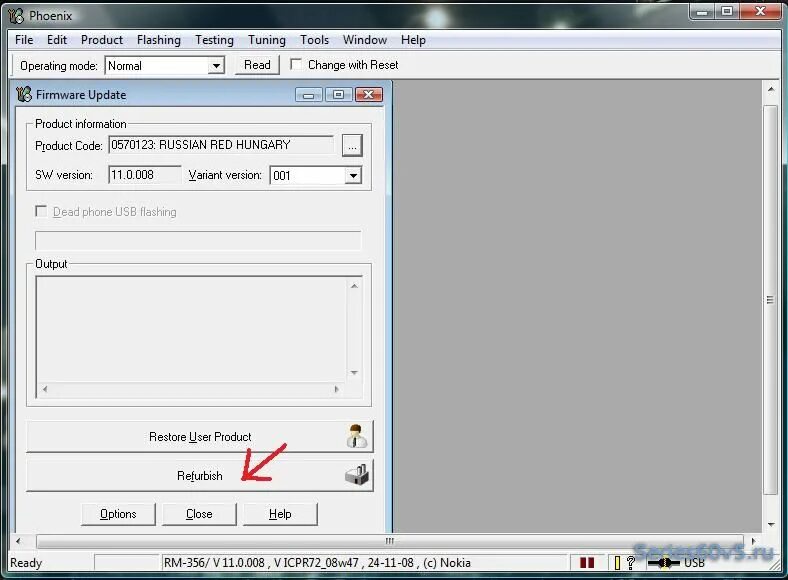
Task: Open the Window menu
Action: (x=365, y=40)
